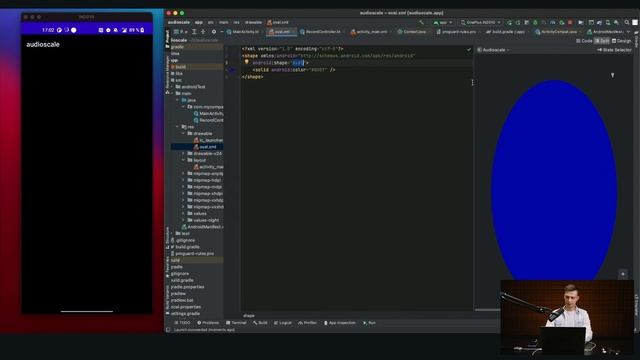The image size is (640, 360).
Task: Click the Project view settings gear icon
Action: 213,32
